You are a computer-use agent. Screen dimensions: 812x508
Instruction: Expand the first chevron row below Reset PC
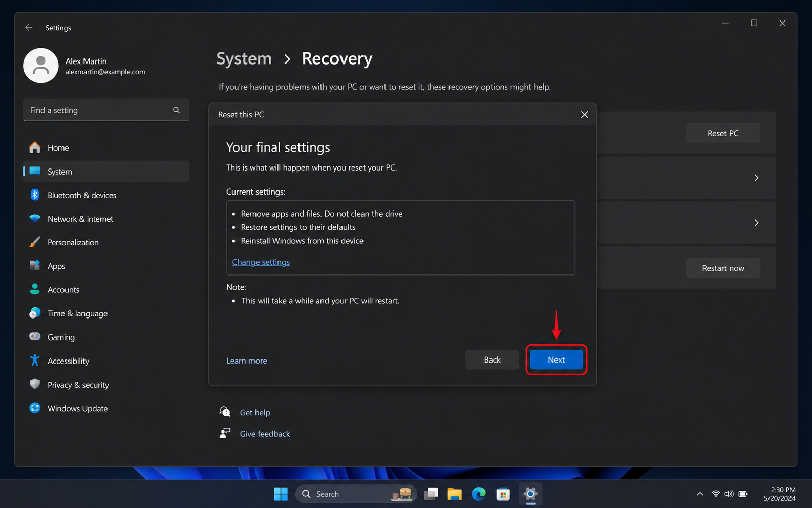756,178
